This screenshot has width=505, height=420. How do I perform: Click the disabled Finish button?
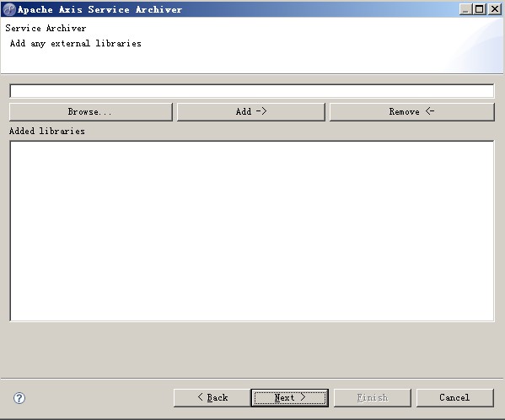pyautogui.click(x=373, y=398)
